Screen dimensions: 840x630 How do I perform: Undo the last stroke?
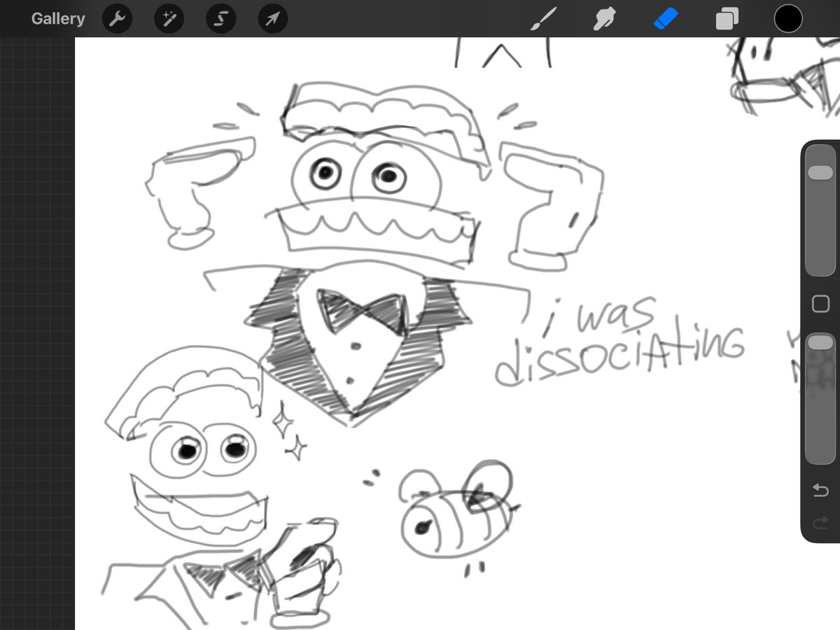820,490
